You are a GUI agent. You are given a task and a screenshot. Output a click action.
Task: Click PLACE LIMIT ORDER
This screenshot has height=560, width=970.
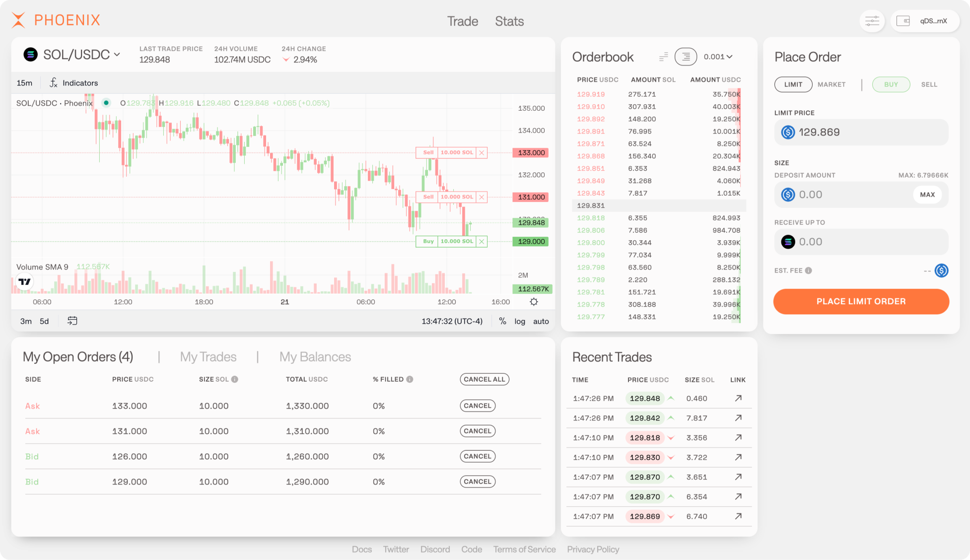pyautogui.click(x=861, y=301)
